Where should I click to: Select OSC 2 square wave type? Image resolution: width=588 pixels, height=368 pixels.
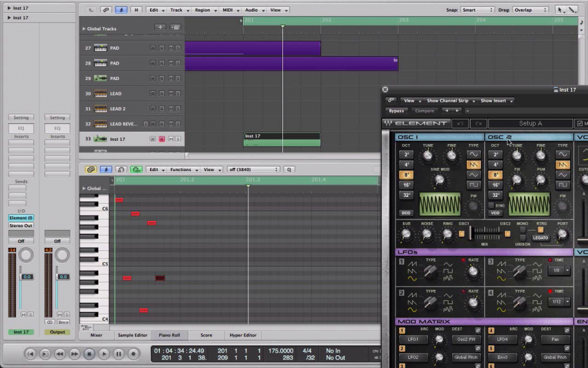562,185
